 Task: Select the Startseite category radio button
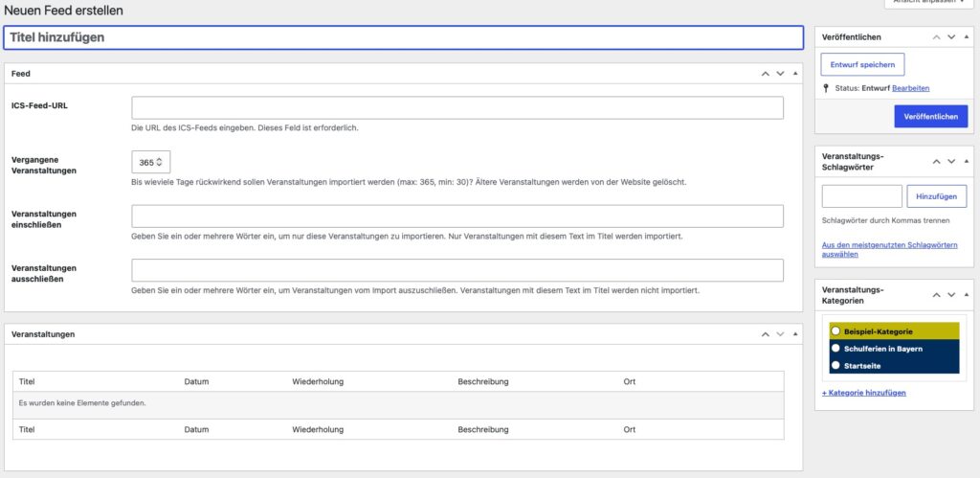[x=835, y=365]
